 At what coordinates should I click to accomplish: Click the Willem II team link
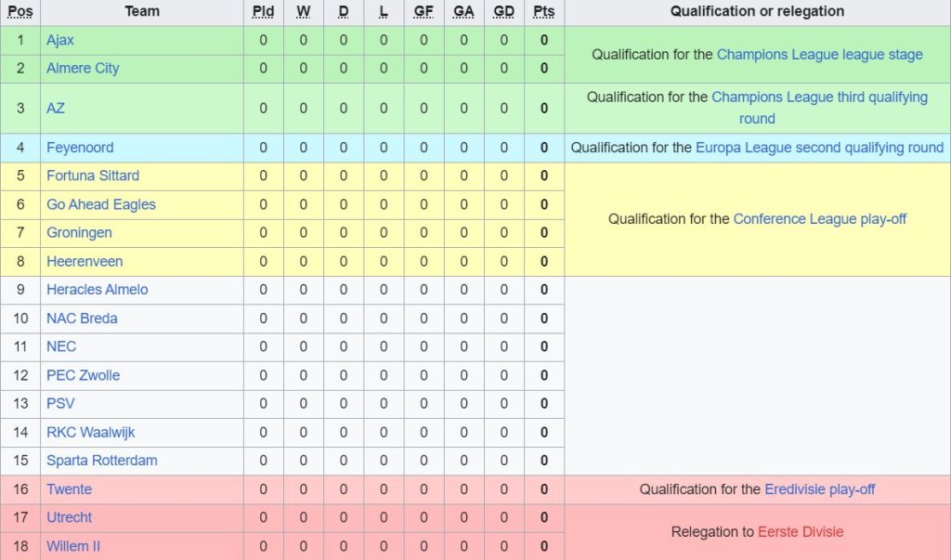pos(73,546)
